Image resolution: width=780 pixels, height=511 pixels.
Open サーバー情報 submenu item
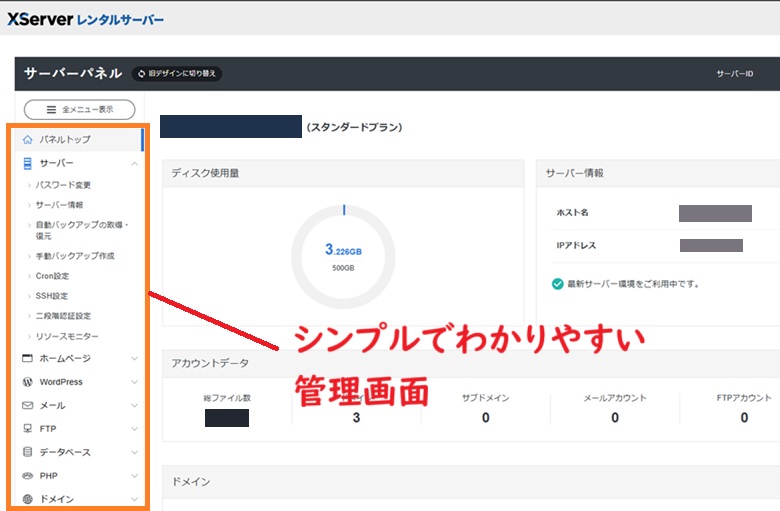[59, 205]
